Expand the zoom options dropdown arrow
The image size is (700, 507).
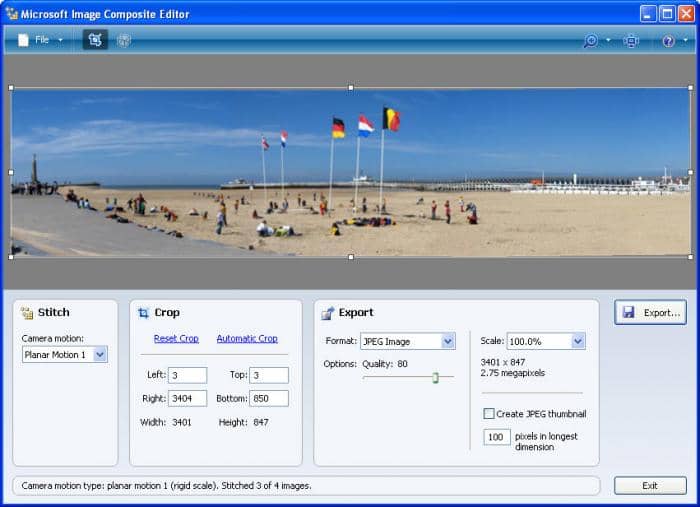coord(608,41)
